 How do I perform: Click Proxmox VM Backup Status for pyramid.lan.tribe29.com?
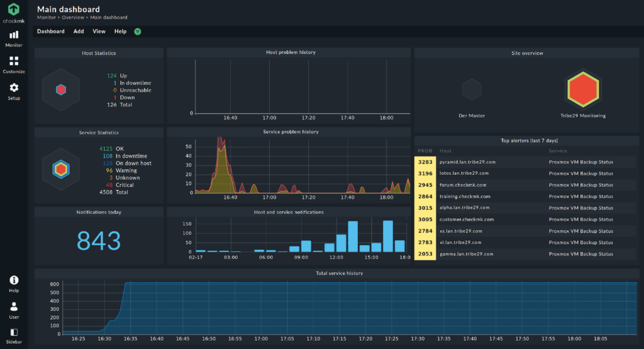(580, 162)
